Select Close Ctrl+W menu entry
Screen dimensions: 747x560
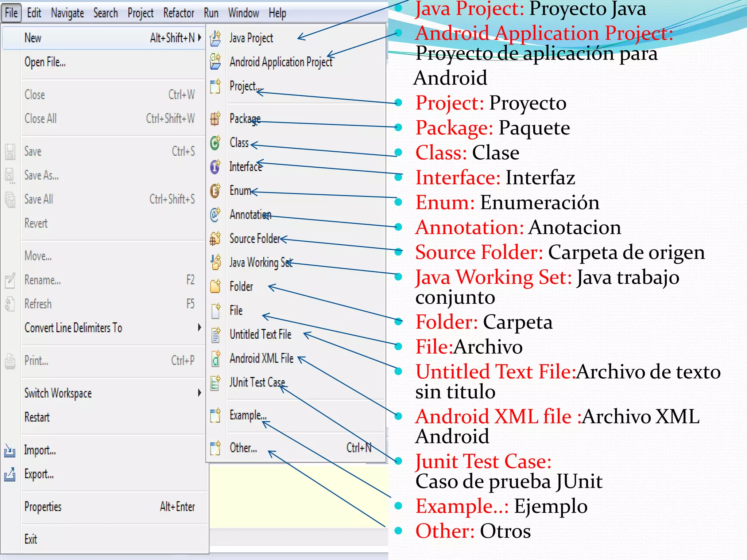tap(104, 95)
